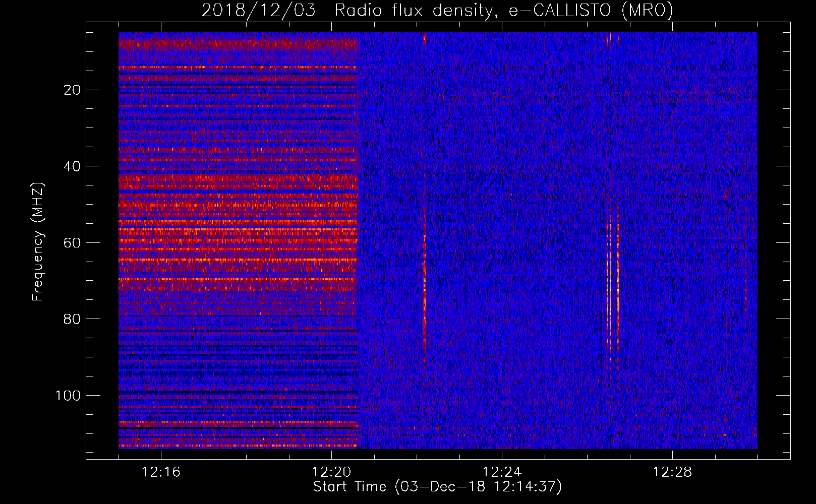Image resolution: width=816 pixels, height=504 pixels.
Task: Click the "12:28" time tick label
Action: [x=672, y=472]
